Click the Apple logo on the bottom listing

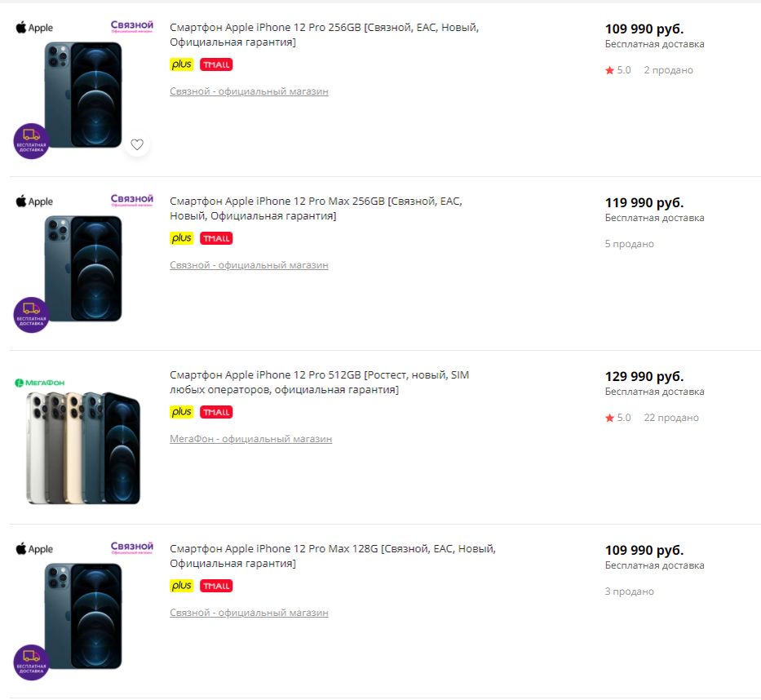click(x=29, y=548)
